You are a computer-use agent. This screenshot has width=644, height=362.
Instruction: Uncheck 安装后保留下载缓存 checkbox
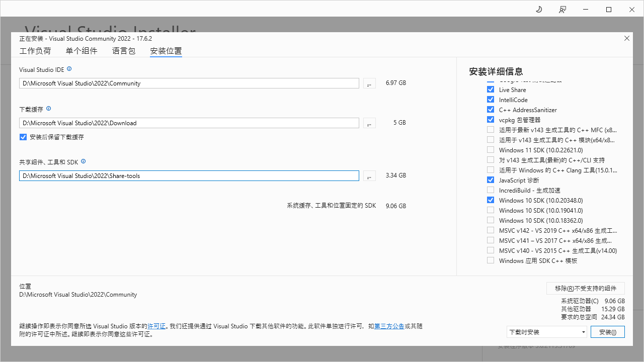tap(23, 137)
